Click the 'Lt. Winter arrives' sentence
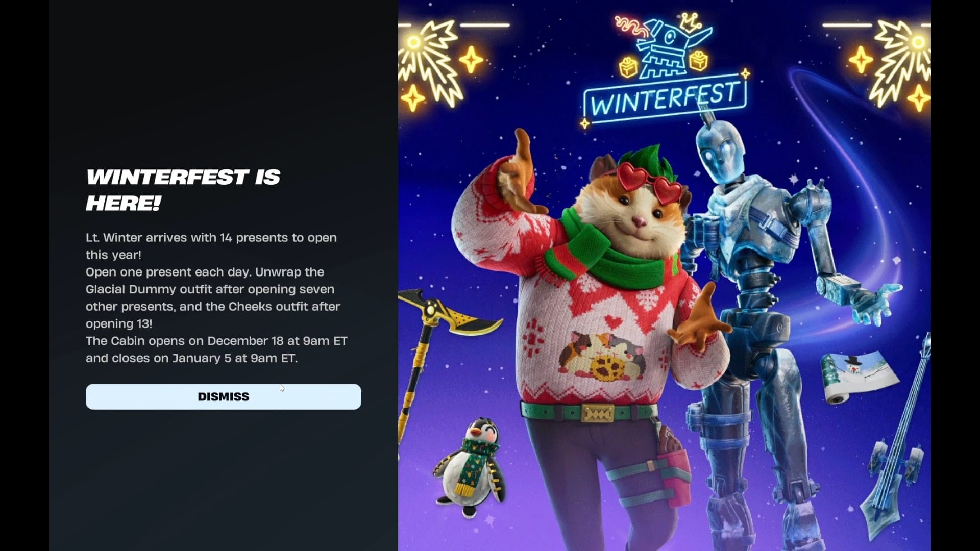The width and height of the screenshot is (980, 551). [x=211, y=246]
